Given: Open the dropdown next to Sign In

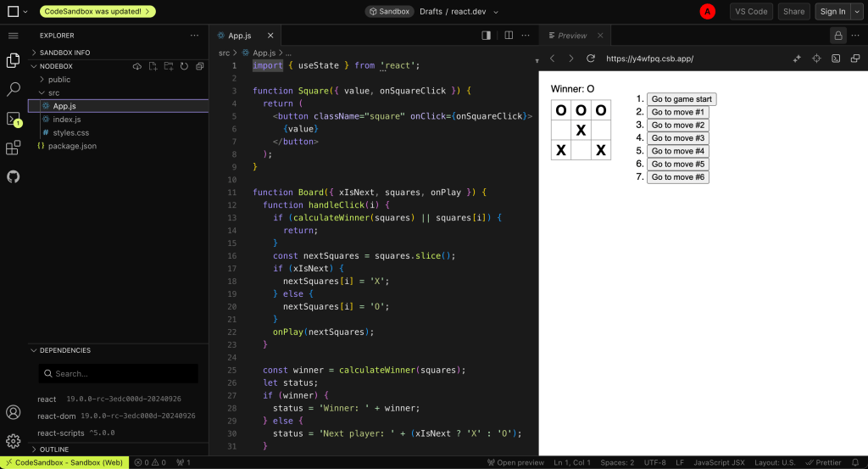Looking at the screenshot, I should 857,12.
